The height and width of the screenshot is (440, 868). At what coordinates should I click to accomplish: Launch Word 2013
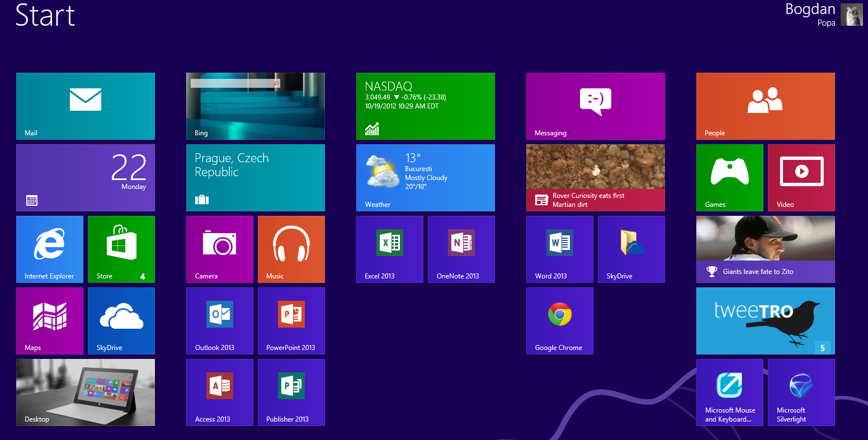click(x=560, y=249)
